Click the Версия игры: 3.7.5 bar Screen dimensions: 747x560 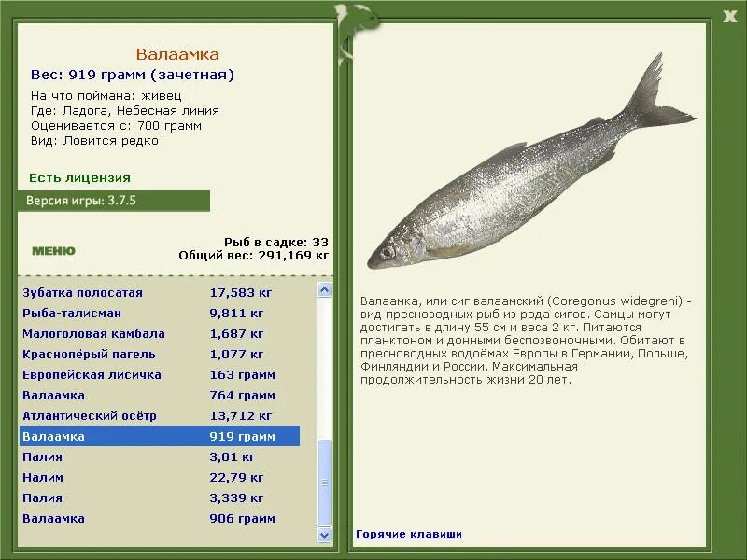click(114, 201)
